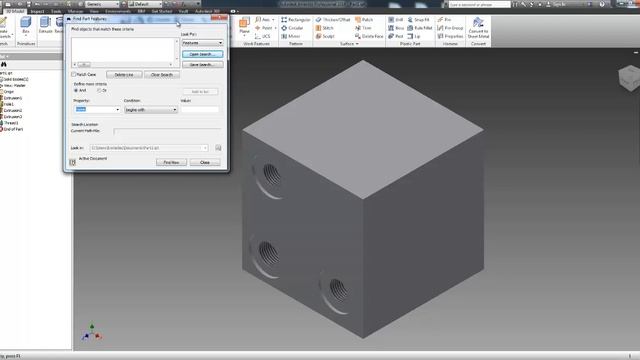Choose the Patch surface tool
640x360 pixels.
coord(364,20)
